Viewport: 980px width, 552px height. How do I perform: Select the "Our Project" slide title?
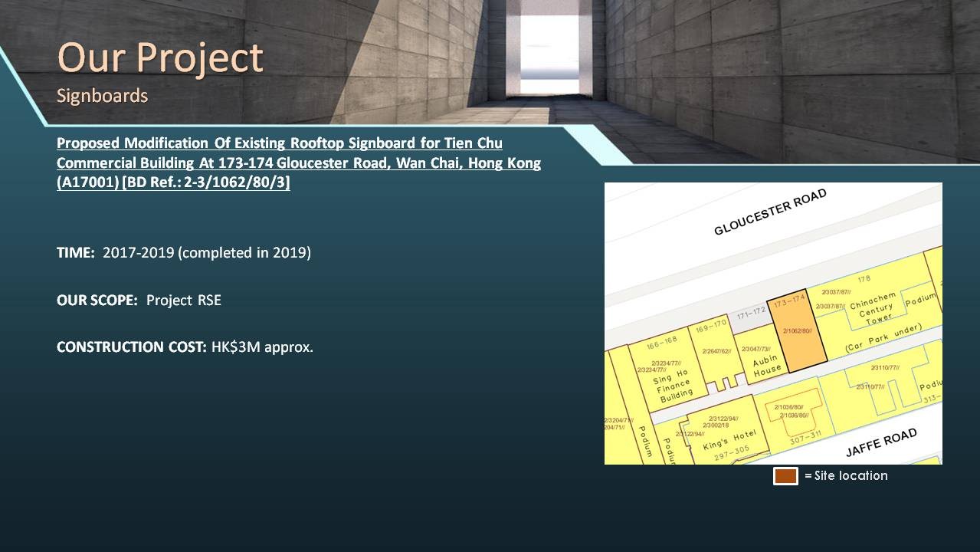click(x=160, y=58)
